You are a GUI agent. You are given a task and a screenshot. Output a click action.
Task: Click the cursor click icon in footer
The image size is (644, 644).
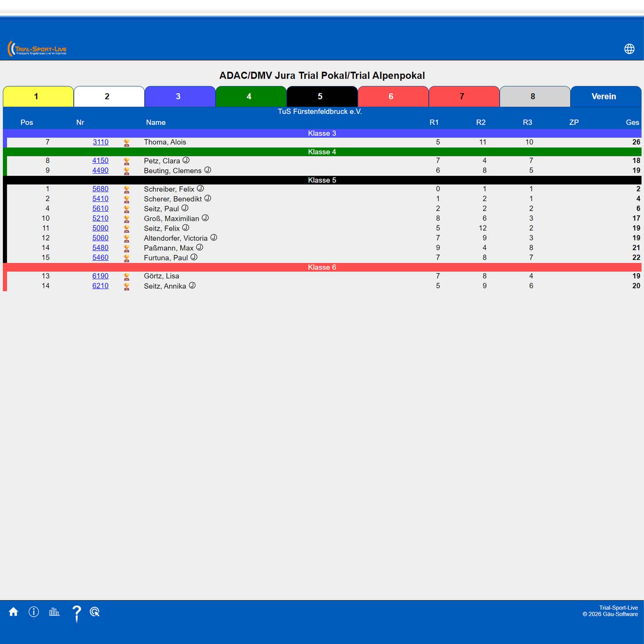(x=95, y=612)
